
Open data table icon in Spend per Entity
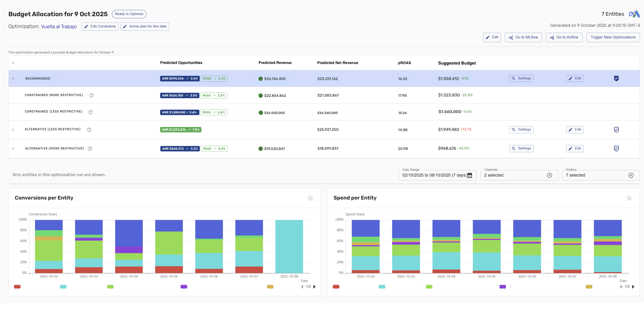click(629, 198)
